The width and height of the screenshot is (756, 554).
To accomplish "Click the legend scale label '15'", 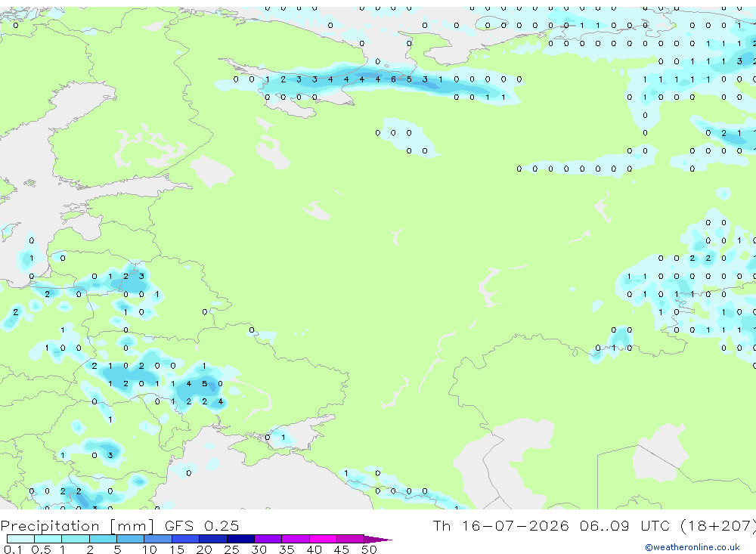I will pyautogui.click(x=176, y=549).
